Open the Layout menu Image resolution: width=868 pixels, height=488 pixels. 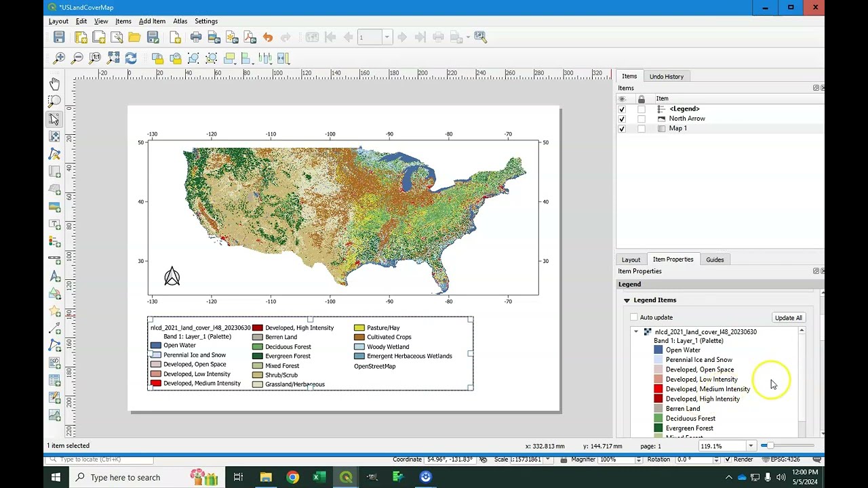(58, 21)
